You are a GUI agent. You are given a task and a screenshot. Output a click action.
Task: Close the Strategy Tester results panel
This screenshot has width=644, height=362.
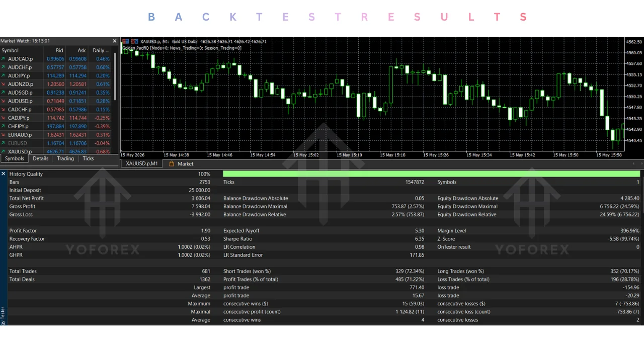[x=3, y=173]
